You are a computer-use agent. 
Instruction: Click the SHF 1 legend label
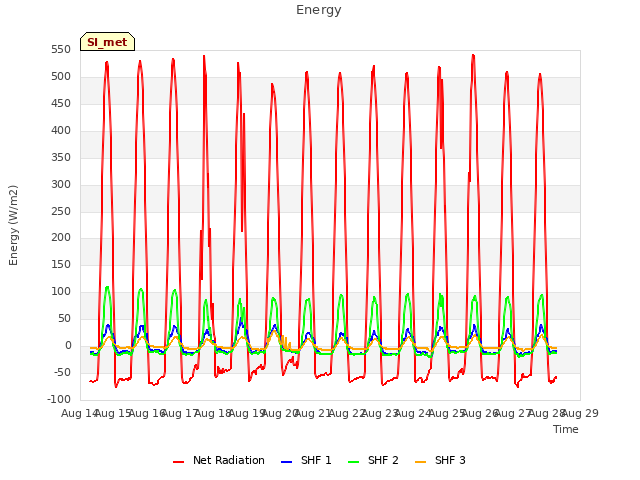(316, 460)
